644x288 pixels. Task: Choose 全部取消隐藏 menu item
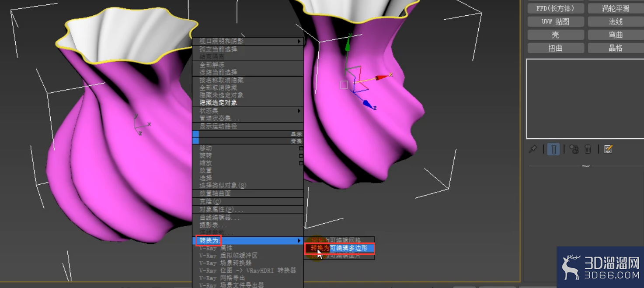pyautogui.click(x=248, y=88)
